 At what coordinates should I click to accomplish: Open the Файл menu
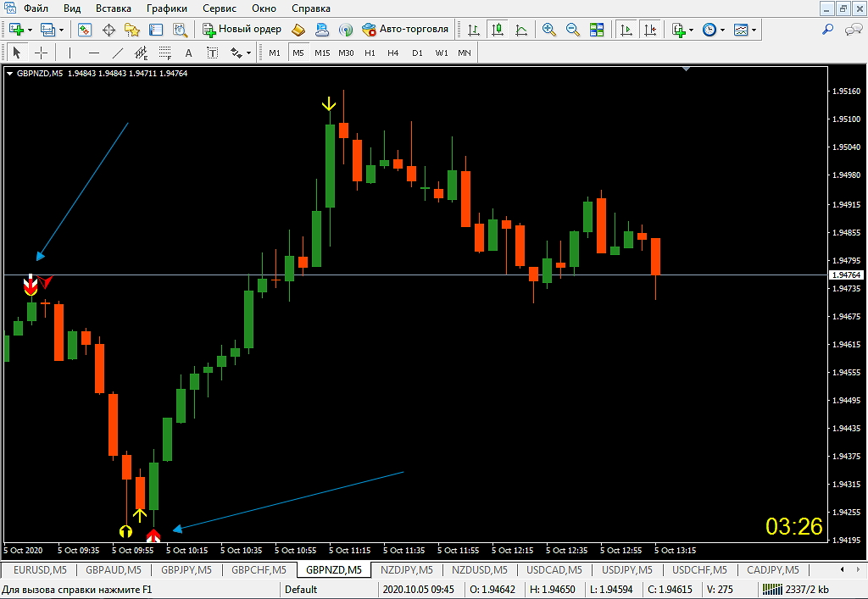pos(36,8)
